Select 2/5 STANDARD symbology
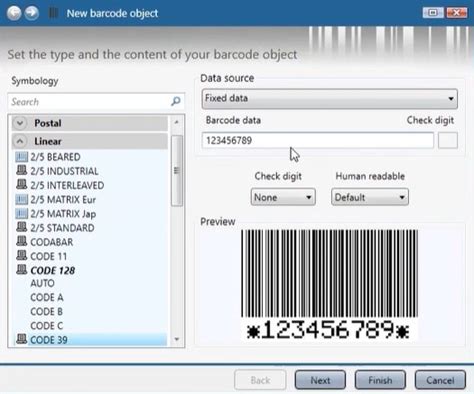This screenshot has height=394, width=474. [62, 228]
